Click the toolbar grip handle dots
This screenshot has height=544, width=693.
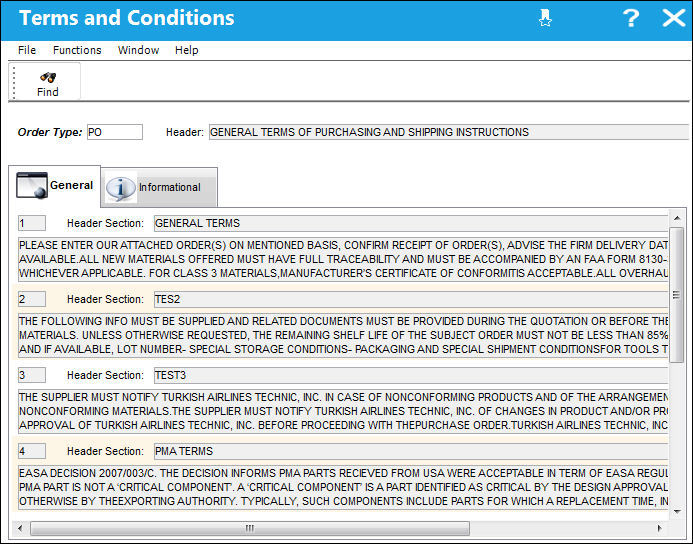coord(14,82)
